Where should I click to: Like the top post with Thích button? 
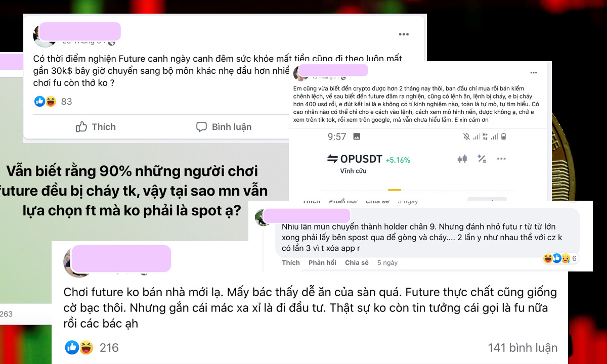tap(96, 127)
